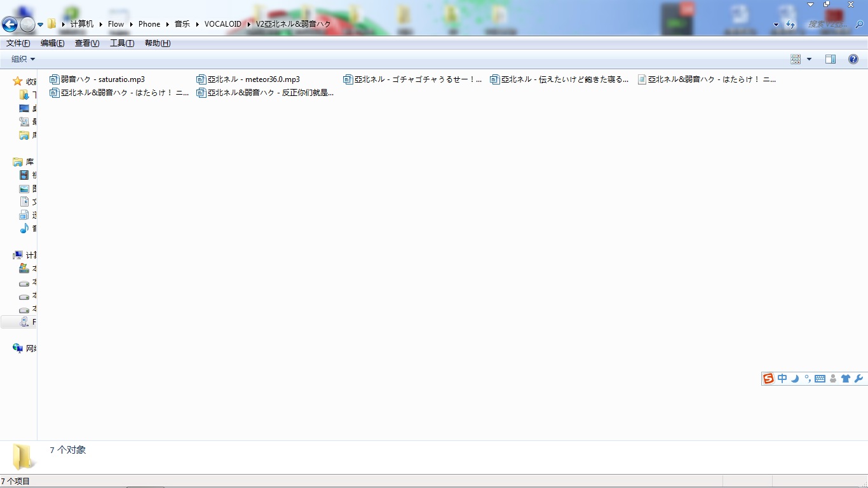This screenshot has height=488, width=868.
Task: Select the highlighted F phone device in sidebar
Action: point(19,322)
